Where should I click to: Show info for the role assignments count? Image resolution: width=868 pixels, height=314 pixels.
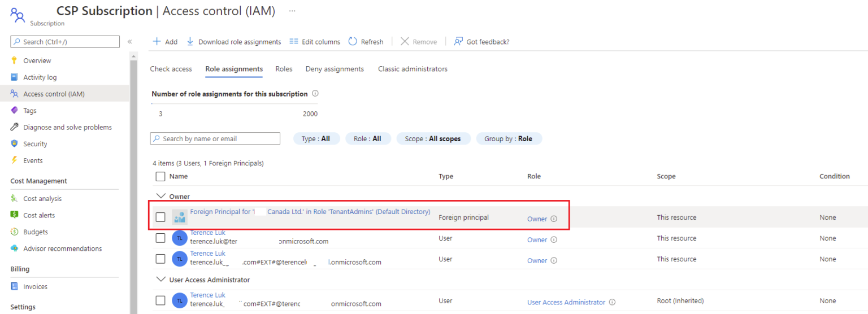(x=315, y=94)
